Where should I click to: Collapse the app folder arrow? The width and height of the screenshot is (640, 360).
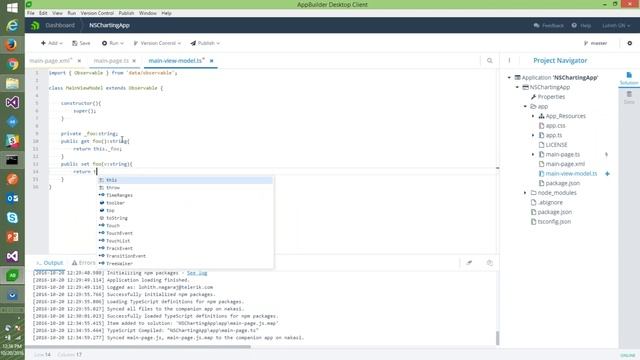point(525,107)
